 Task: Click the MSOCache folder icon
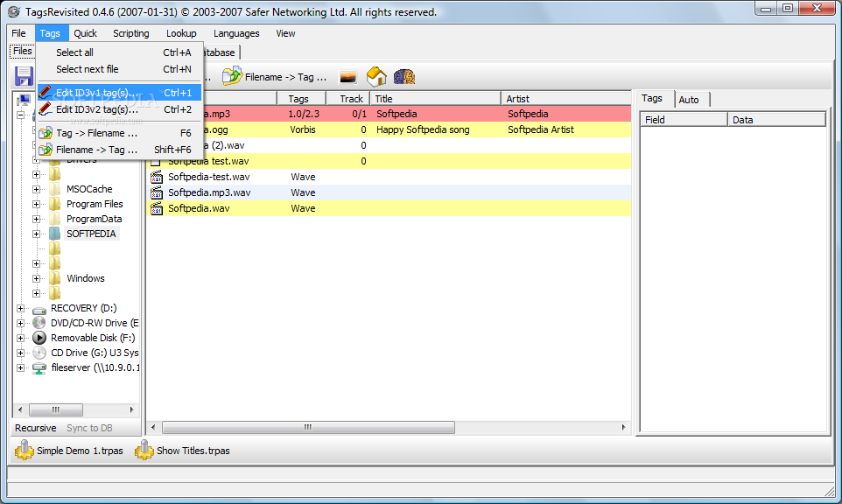click(55, 189)
